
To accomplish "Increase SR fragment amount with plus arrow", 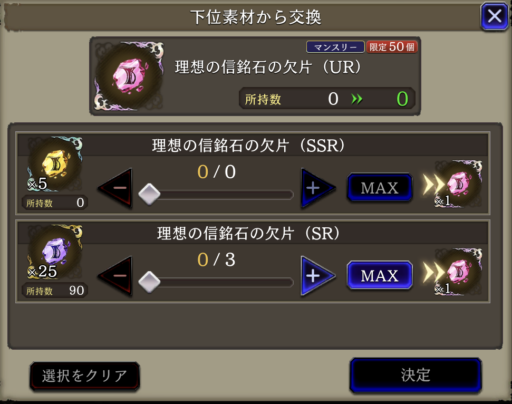I will (317, 276).
